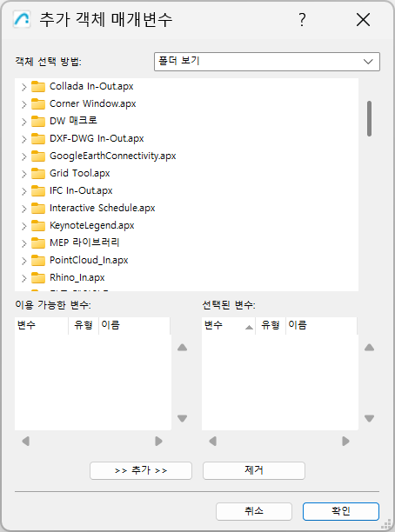Click the down arrow beside available parameters list
395x532 pixels.
tap(183, 418)
